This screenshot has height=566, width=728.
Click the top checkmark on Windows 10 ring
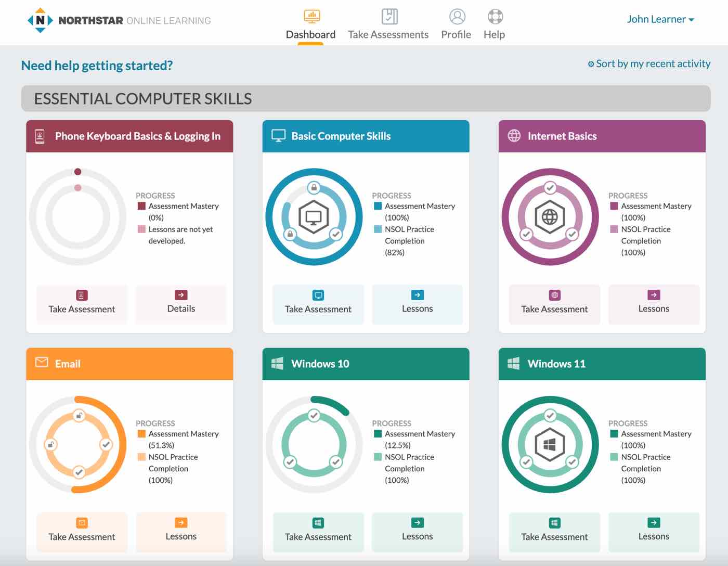[x=314, y=415]
